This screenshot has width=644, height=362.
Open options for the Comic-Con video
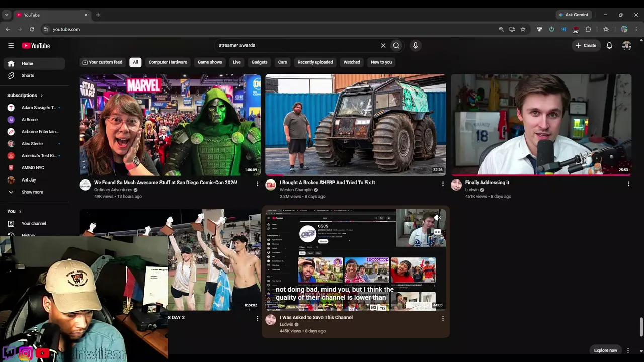257,184
